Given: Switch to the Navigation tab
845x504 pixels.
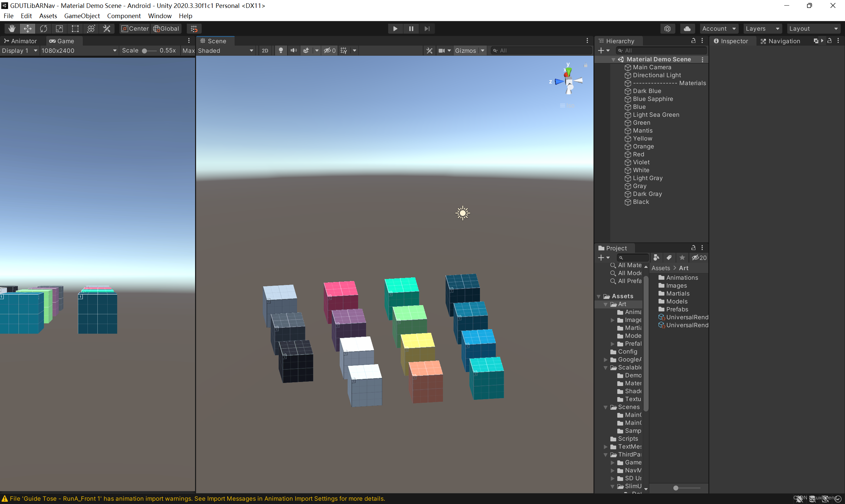Looking at the screenshot, I should click(x=780, y=41).
